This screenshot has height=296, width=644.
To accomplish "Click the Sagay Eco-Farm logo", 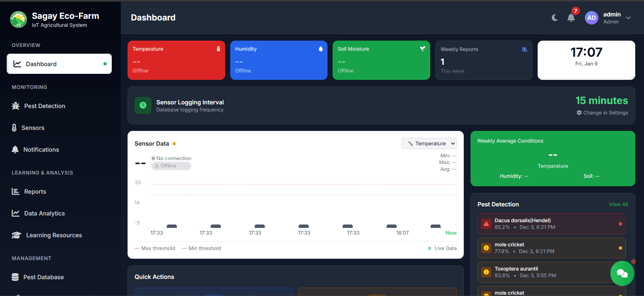I will click(18, 19).
